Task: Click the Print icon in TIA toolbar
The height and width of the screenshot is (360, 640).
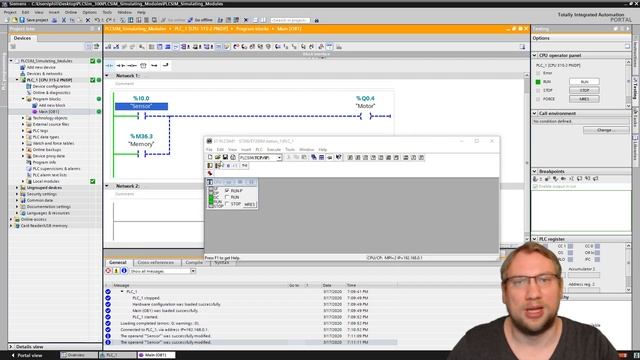Action: pos(54,20)
